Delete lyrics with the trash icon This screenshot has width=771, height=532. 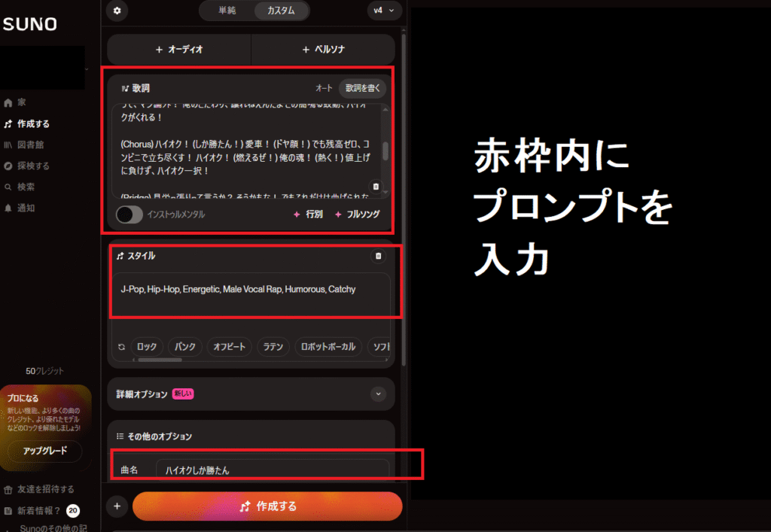pyautogui.click(x=376, y=187)
